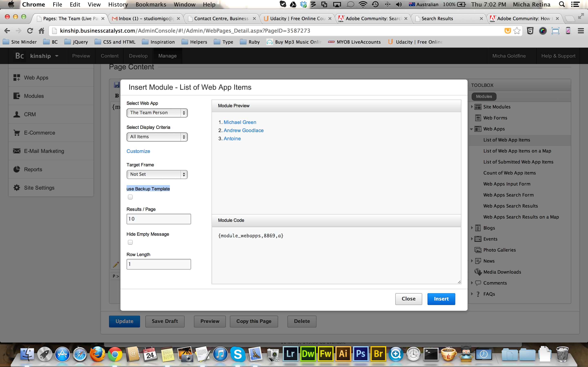Click the E-Commerce cart icon
588x367 pixels.
[17, 133]
